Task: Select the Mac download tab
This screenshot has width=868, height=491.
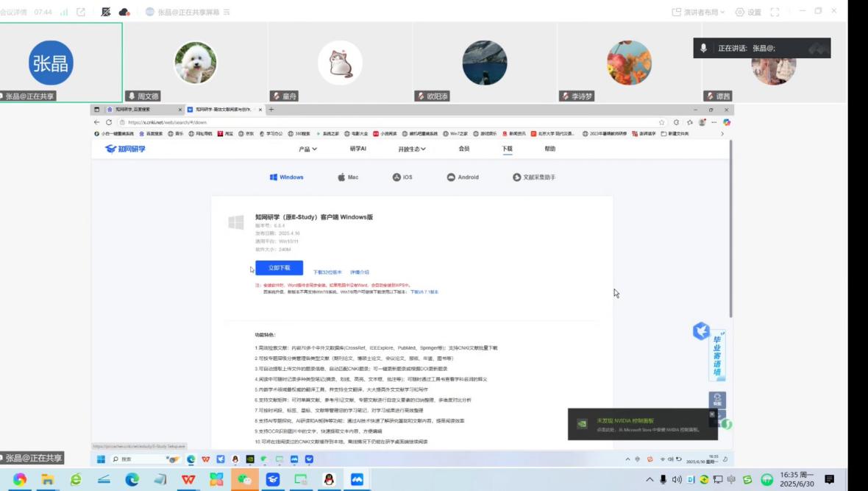Action: [348, 177]
